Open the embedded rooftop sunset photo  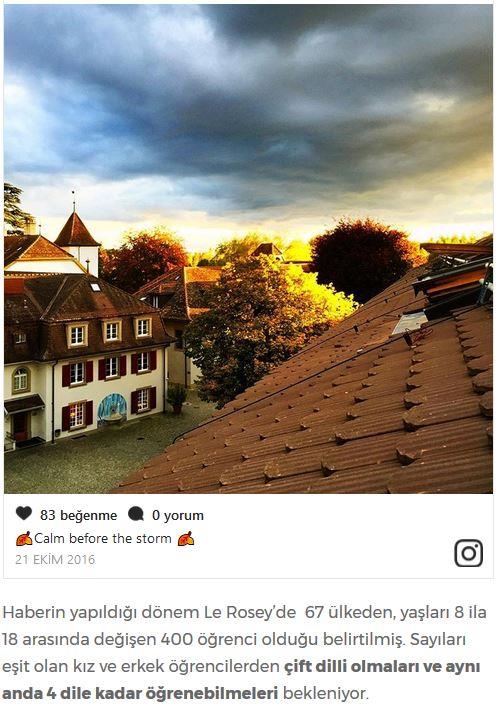pyautogui.click(x=248, y=249)
